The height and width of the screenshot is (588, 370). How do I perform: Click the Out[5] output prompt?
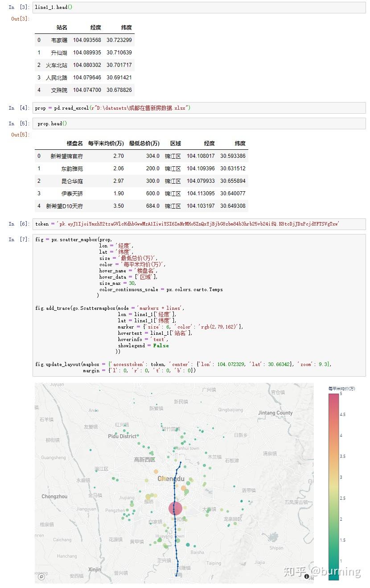click(20, 135)
